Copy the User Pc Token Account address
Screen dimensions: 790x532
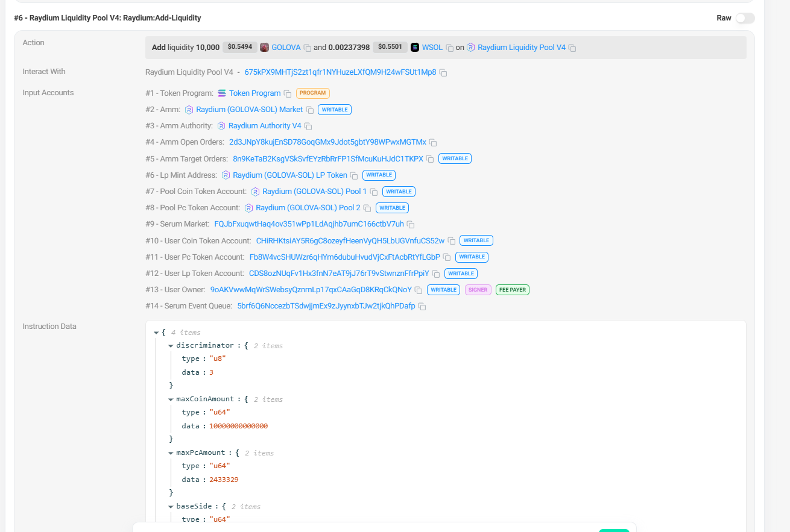coord(447,257)
